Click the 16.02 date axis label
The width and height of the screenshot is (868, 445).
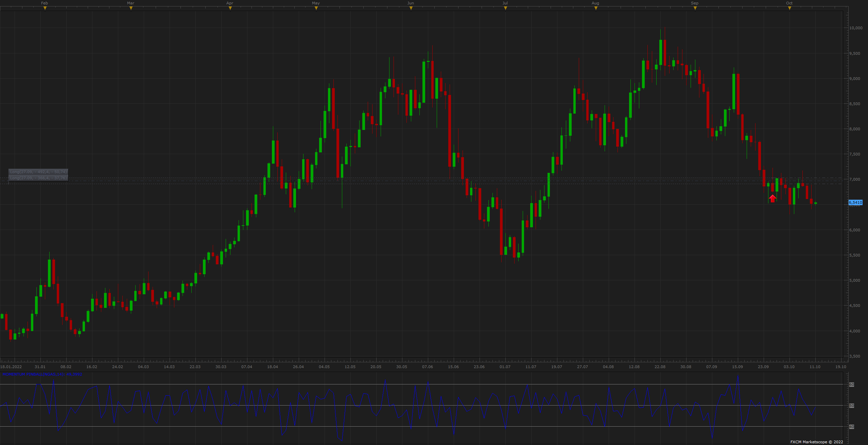[92, 367]
